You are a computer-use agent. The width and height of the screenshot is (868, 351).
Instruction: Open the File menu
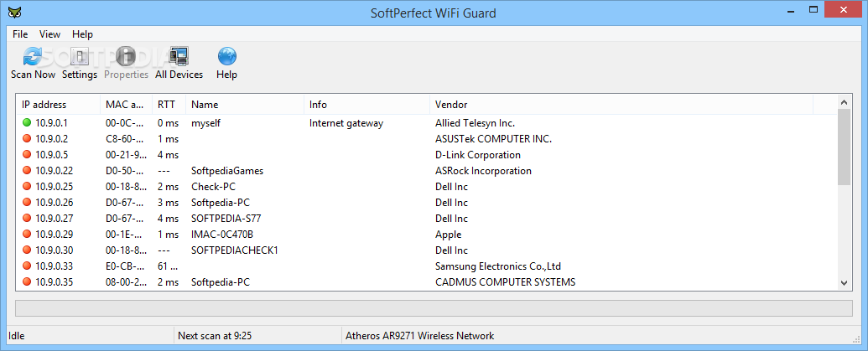[x=20, y=34]
